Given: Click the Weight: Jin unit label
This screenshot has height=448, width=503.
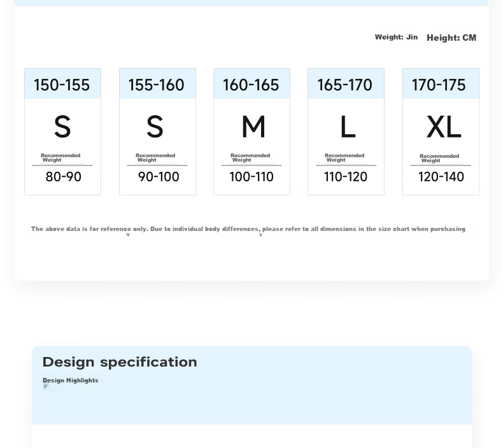Looking at the screenshot, I should point(396,37).
